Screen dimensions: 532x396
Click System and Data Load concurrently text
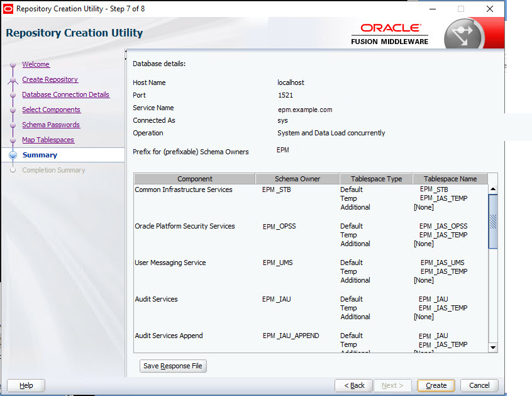pyautogui.click(x=331, y=133)
